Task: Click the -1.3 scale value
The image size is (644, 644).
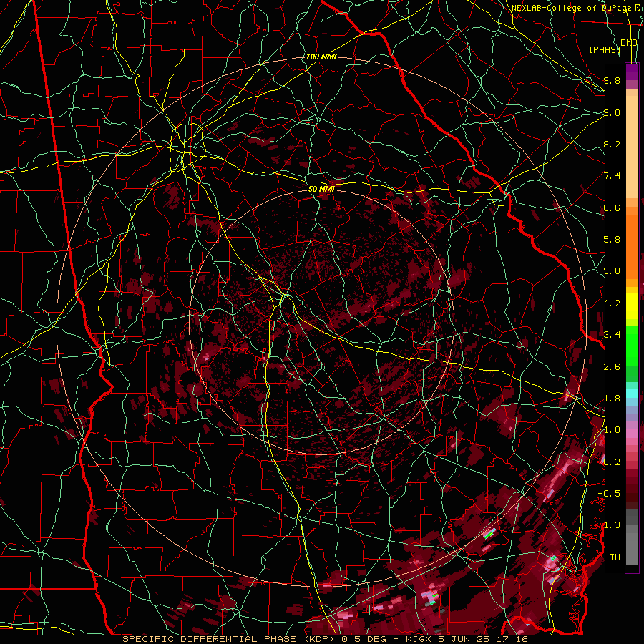Action: [609, 525]
